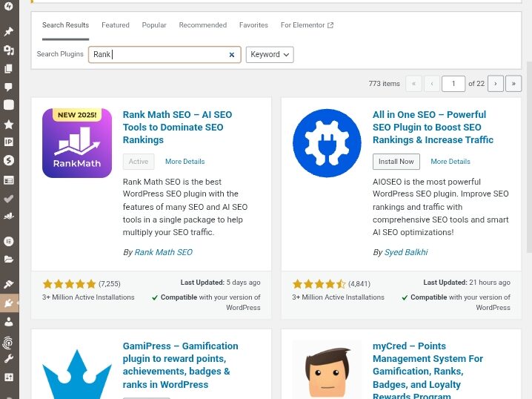Clear the plugin search field with X

[231, 55]
